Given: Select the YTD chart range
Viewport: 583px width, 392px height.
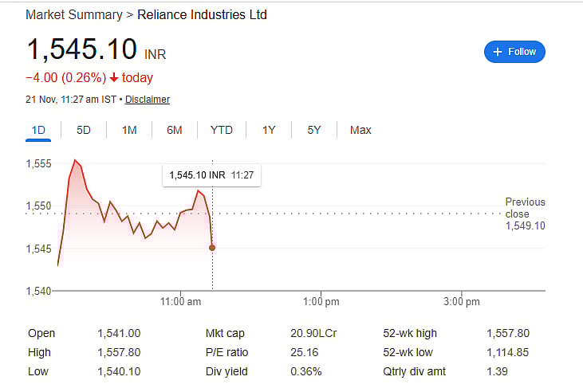Looking at the screenshot, I should click(222, 130).
